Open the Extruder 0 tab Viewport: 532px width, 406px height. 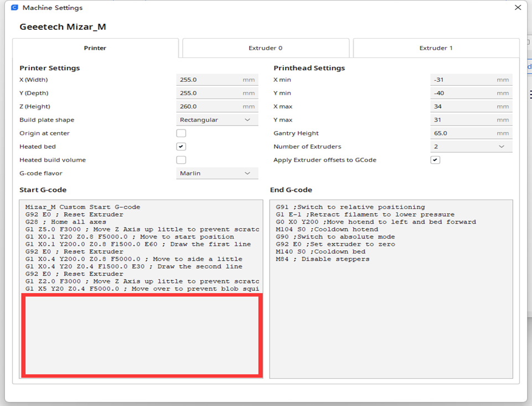point(266,48)
